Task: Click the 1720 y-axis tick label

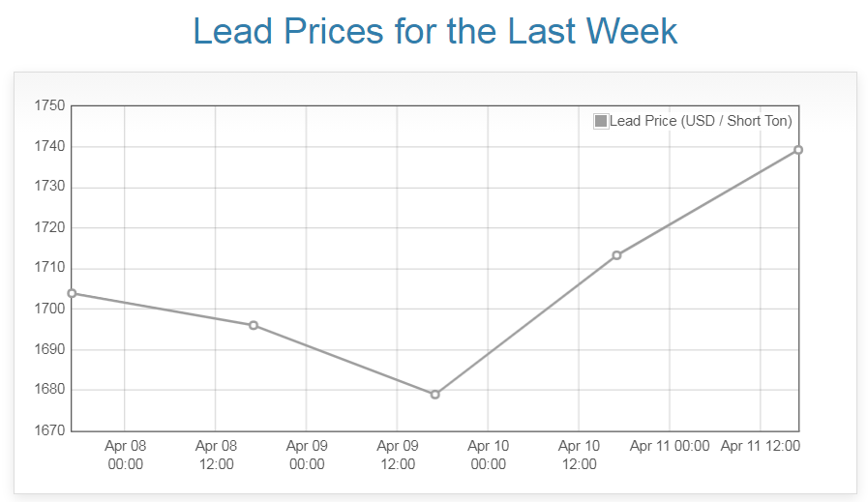Action: pos(47,228)
